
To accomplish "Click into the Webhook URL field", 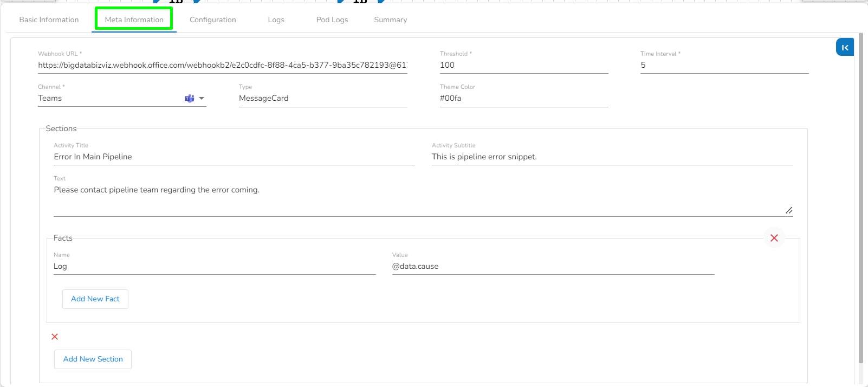I will tap(222, 65).
